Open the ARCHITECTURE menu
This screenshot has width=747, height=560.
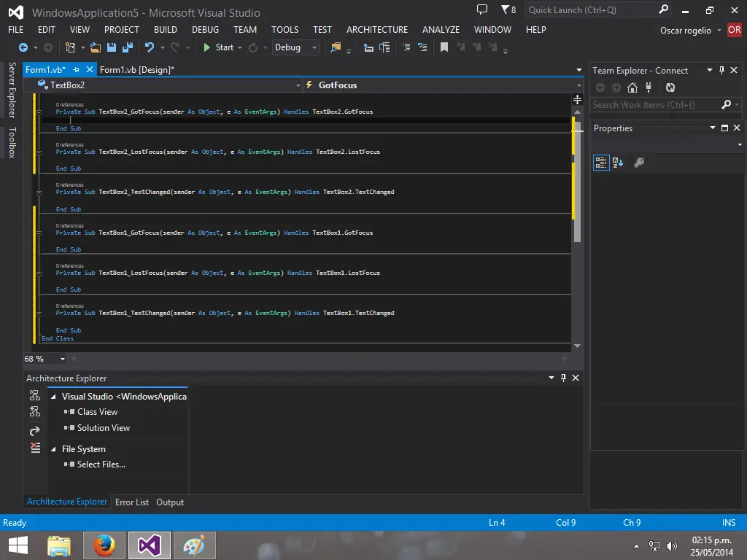pos(376,30)
